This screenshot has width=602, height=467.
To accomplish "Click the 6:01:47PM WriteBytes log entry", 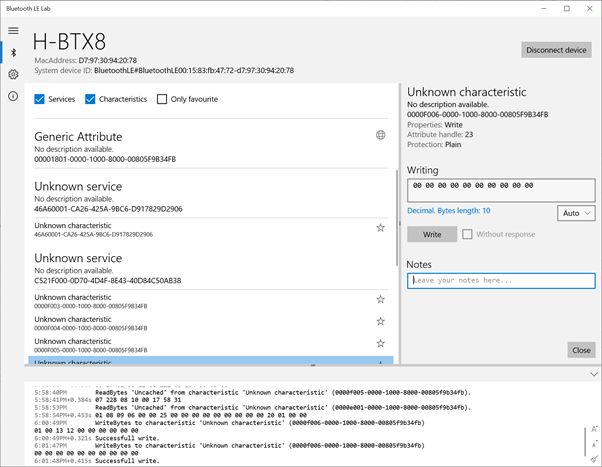I will coord(229,445).
